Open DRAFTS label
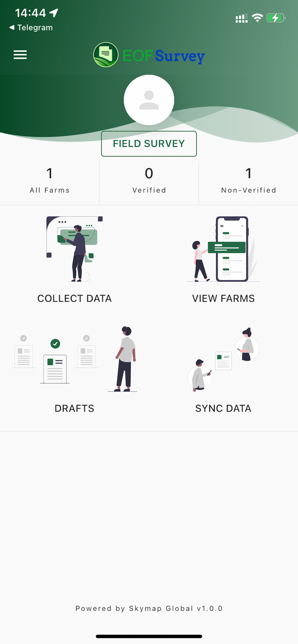Image resolution: width=298 pixels, height=644 pixels. coord(74,408)
